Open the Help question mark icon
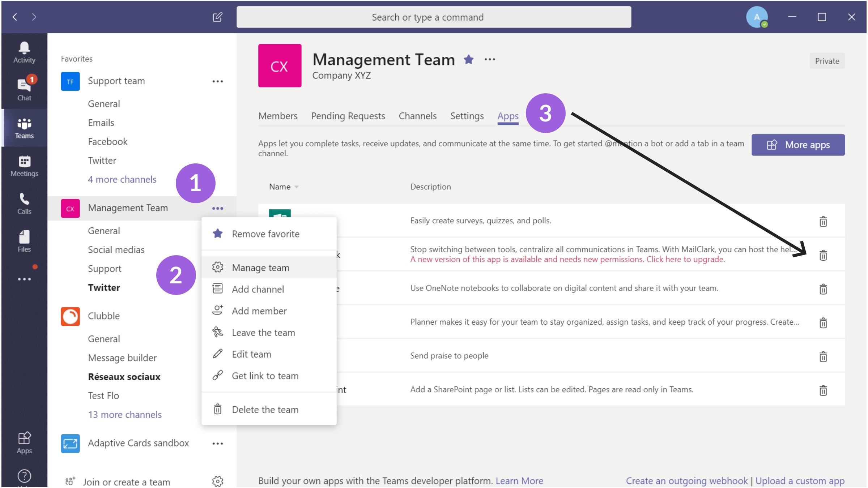The image size is (868, 488). pos(24,476)
